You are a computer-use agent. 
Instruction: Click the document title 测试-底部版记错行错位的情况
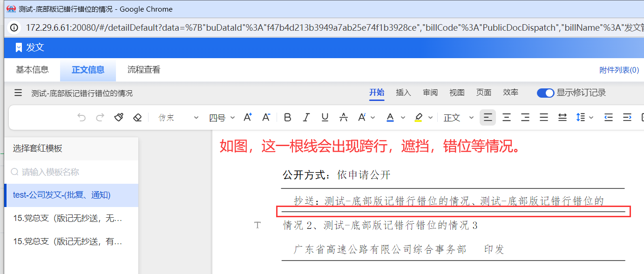(82, 93)
